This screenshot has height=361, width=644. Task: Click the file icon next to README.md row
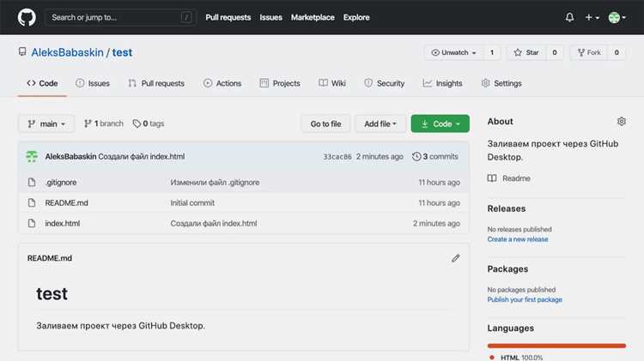coord(32,202)
